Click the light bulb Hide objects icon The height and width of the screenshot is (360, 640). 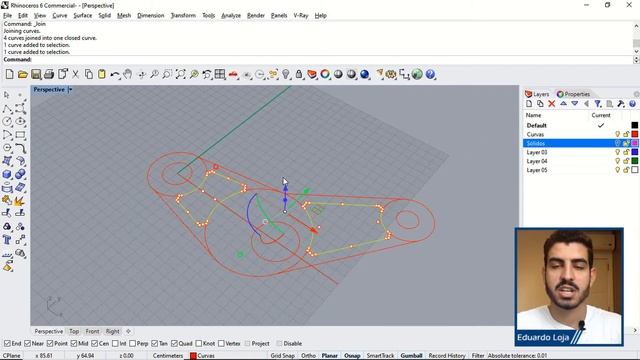coord(286,74)
